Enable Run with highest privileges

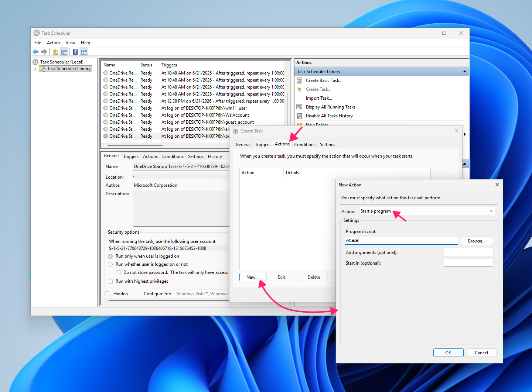(110, 281)
